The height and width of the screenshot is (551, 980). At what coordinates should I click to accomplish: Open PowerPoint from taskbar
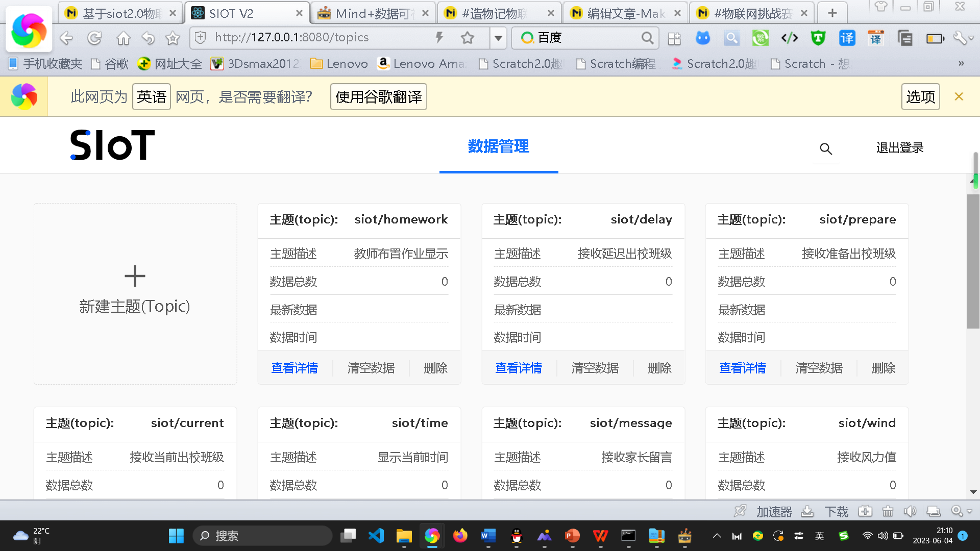pyautogui.click(x=572, y=536)
